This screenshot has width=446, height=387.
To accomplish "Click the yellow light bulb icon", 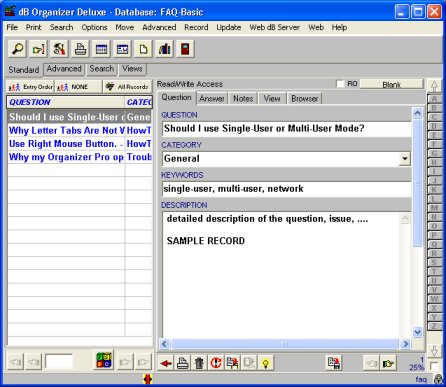I will pos(266,363).
